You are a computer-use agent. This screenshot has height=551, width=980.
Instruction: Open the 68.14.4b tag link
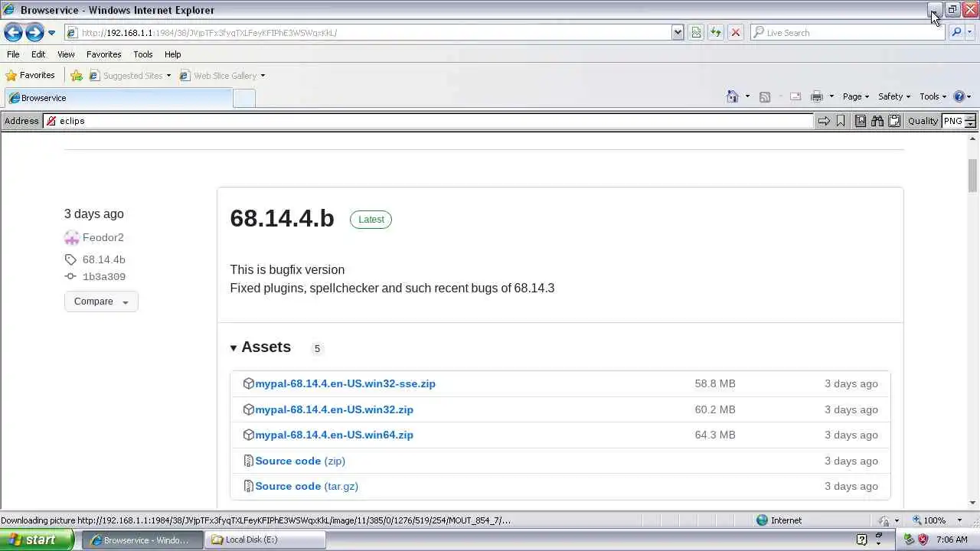[x=103, y=259]
